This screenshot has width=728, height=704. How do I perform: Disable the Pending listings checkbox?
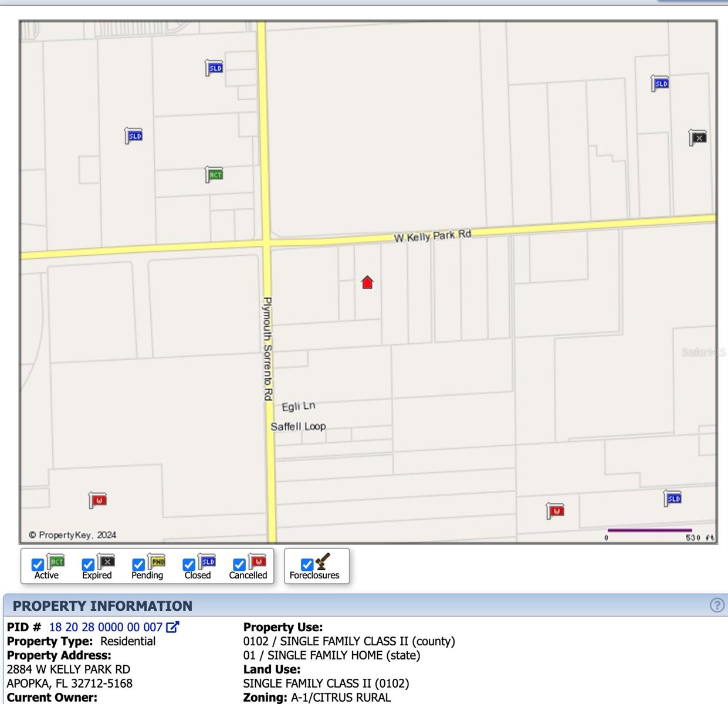(138, 564)
